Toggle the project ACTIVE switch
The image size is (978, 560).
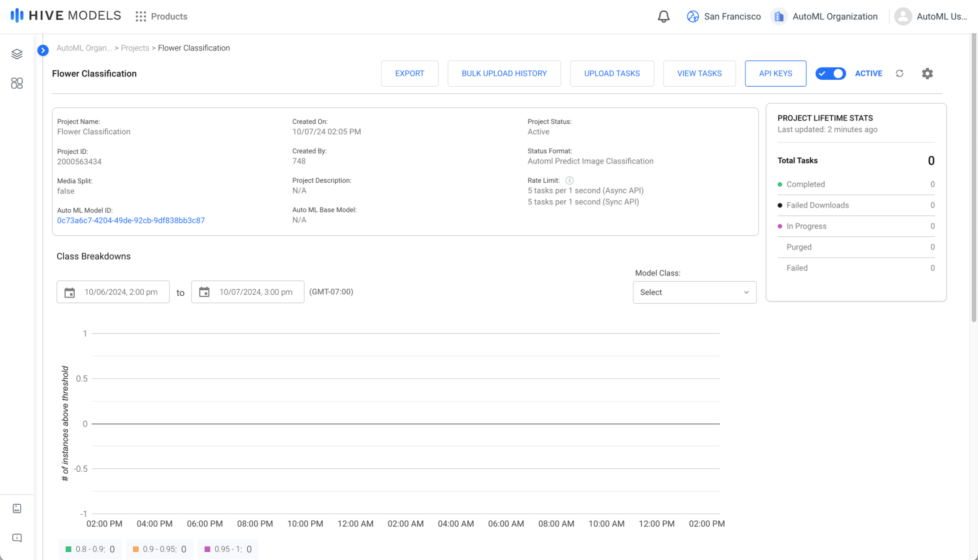(830, 73)
